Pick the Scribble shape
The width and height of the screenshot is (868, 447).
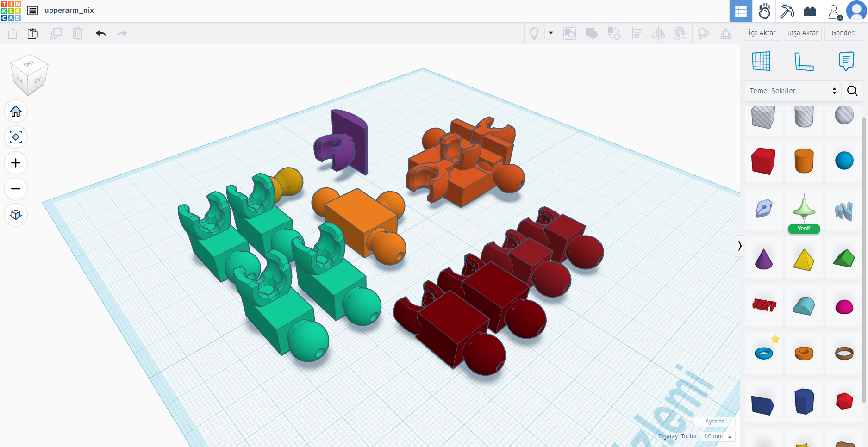(x=763, y=209)
